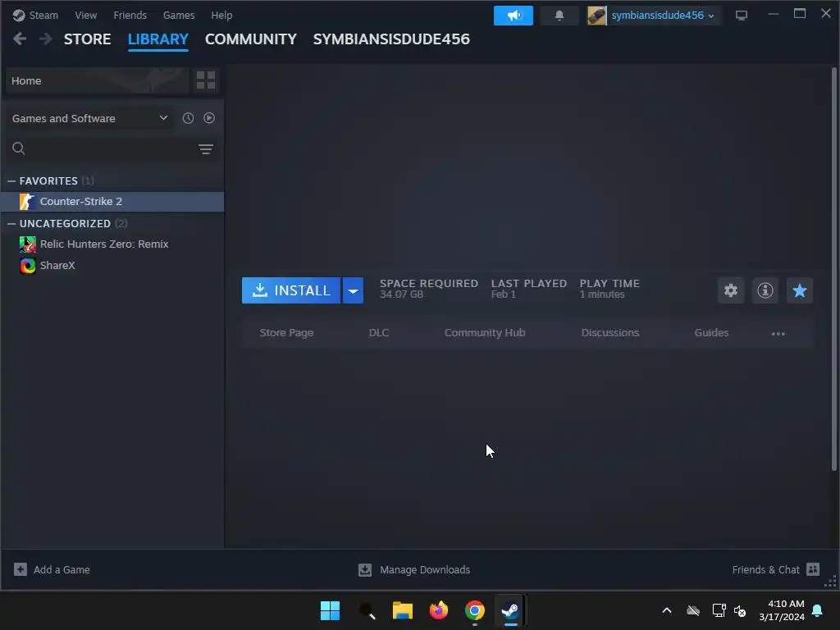Open Windows taskbar search

click(367, 610)
